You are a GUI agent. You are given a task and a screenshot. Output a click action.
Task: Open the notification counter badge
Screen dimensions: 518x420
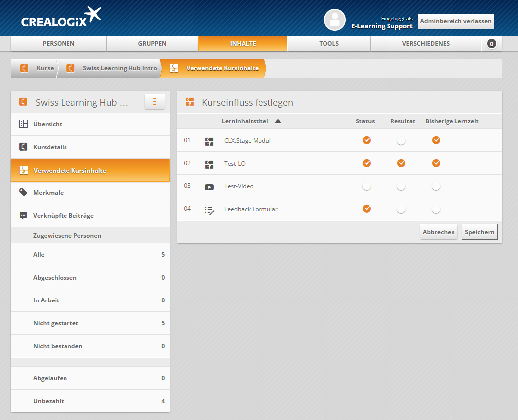(x=492, y=44)
